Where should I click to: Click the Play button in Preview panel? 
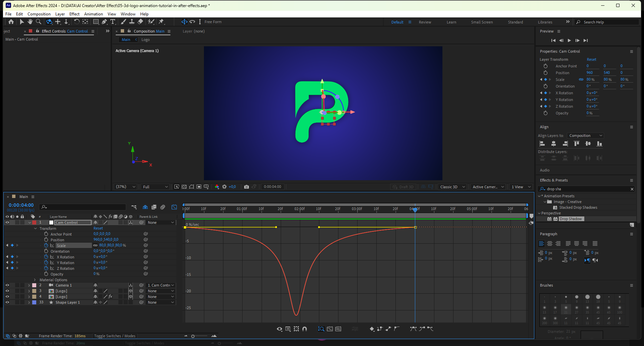569,40
